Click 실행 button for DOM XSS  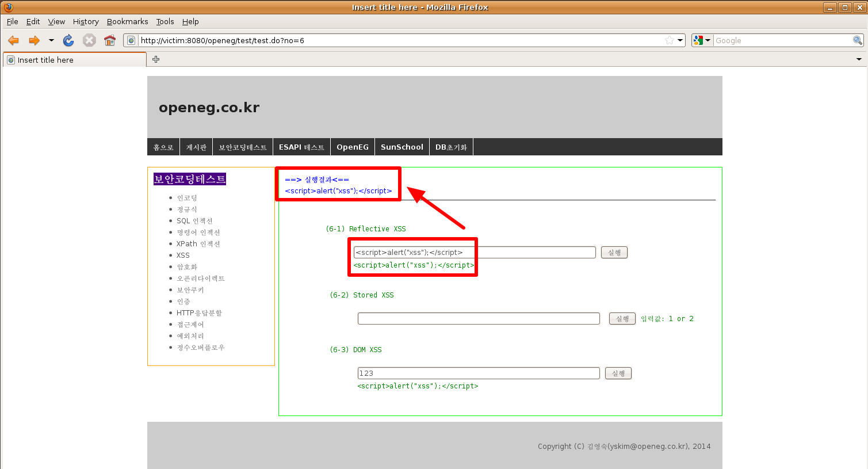[618, 373]
